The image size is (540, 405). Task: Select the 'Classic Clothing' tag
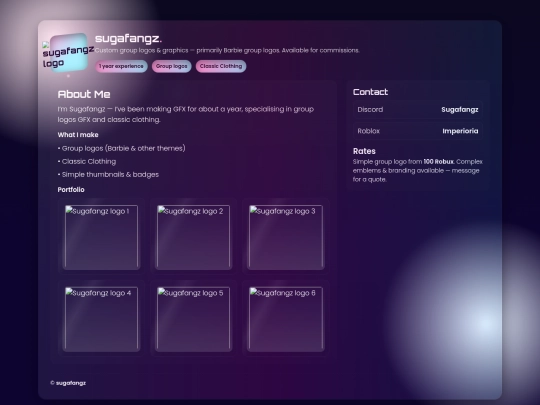pos(221,66)
